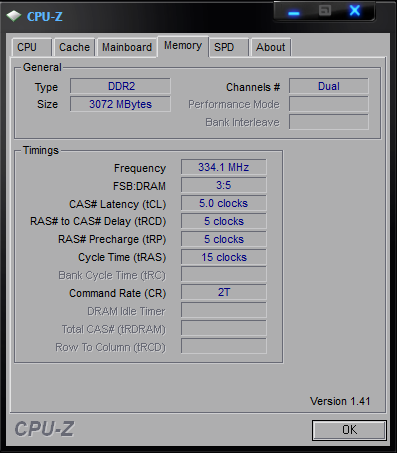
Task: Go to the Mainboard tab
Action: coord(127,47)
